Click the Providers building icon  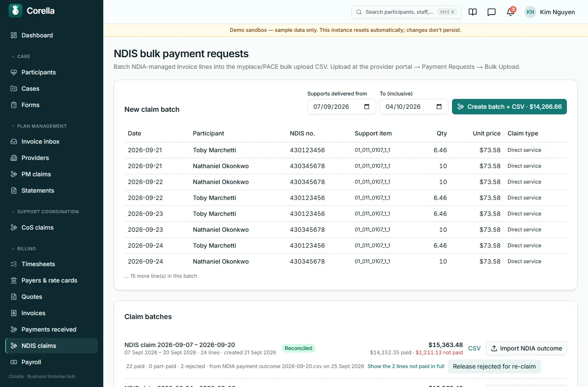[x=14, y=158]
